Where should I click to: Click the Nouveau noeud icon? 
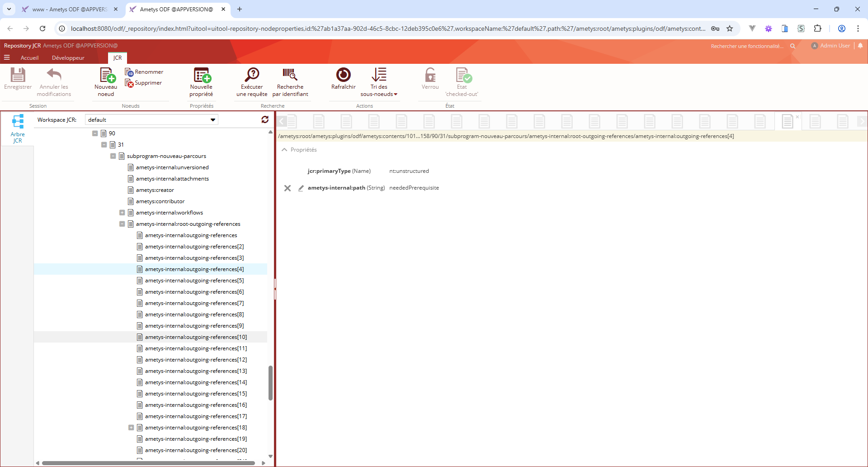106,76
